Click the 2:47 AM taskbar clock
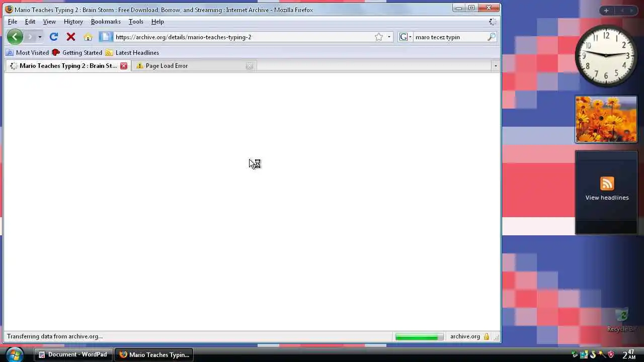Screen dimensions: 644x362 (x=629, y=354)
